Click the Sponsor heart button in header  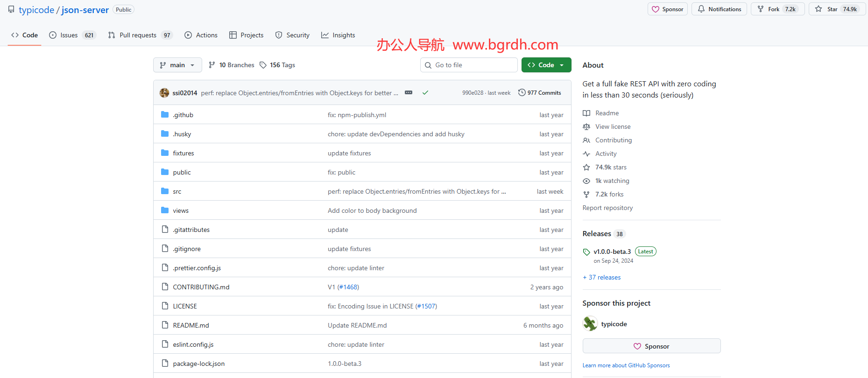(667, 9)
